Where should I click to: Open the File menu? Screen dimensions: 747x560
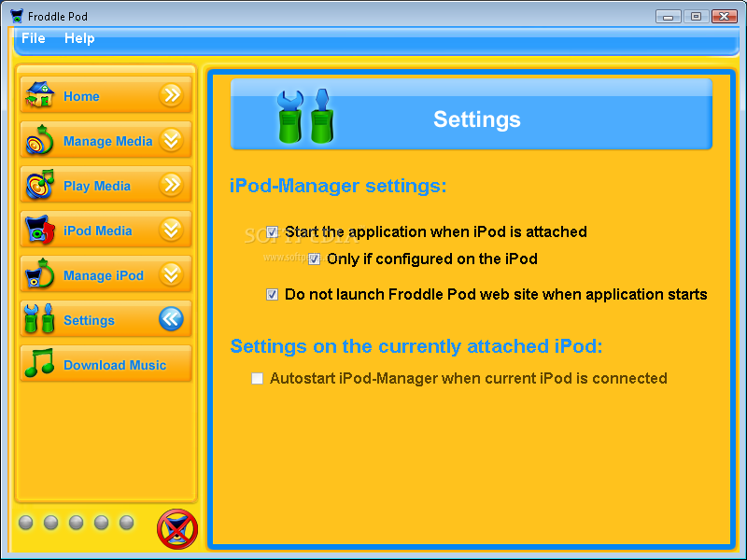(x=34, y=38)
